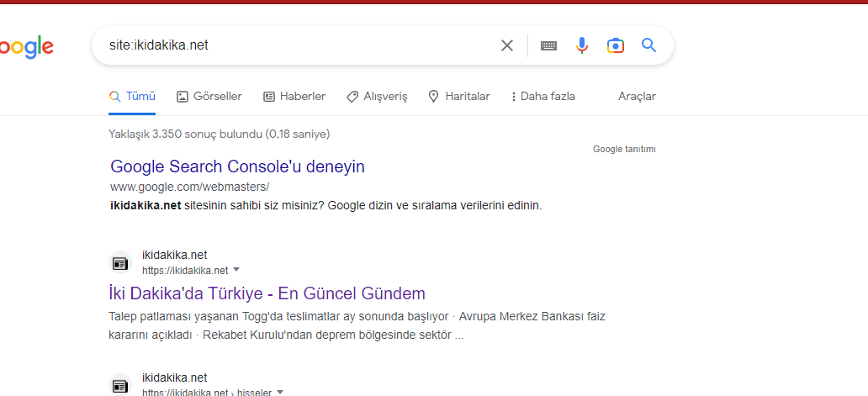Viewport: 868px width, 396px height.
Task: Switch to Alışveriş results
Action: 377,97
